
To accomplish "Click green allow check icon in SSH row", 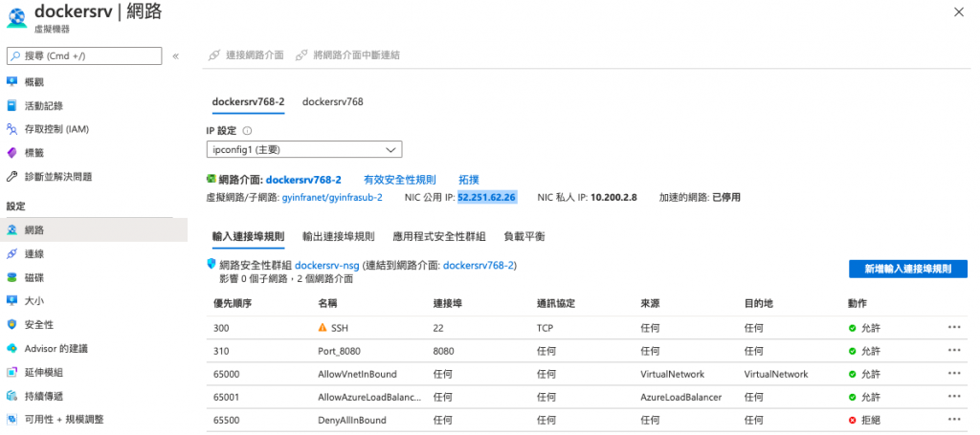I will point(852,328).
